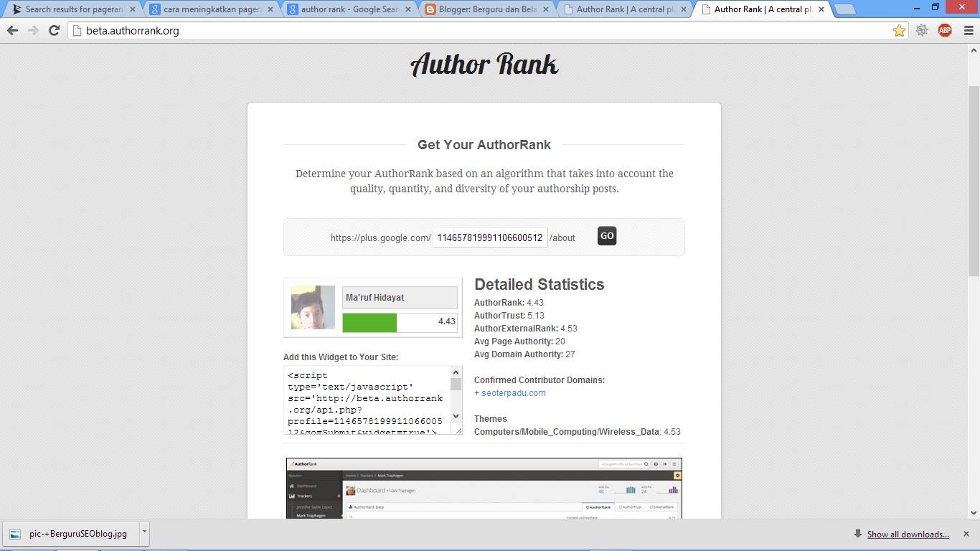
Task: Click Show all downloads link
Action: tap(908, 534)
